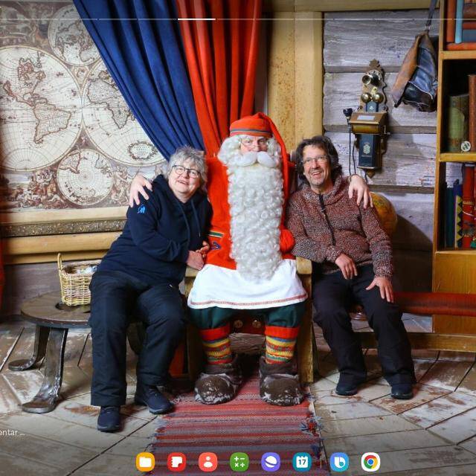Tap the antique wall telephone in the photo
476x476 pixels.
pos(370,119)
